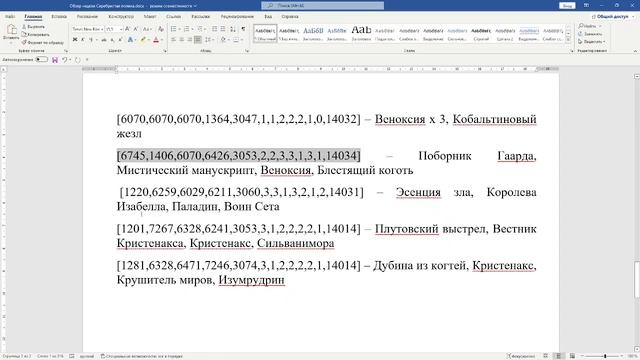Activate Format Painter (Формат по образцу)
Image resolution: width=640 pixels, height=360 pixels.
(42, 42)
